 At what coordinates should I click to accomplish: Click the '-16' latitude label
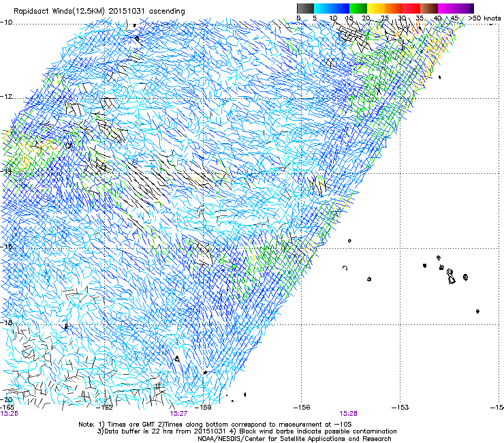(x=6, y=247)
